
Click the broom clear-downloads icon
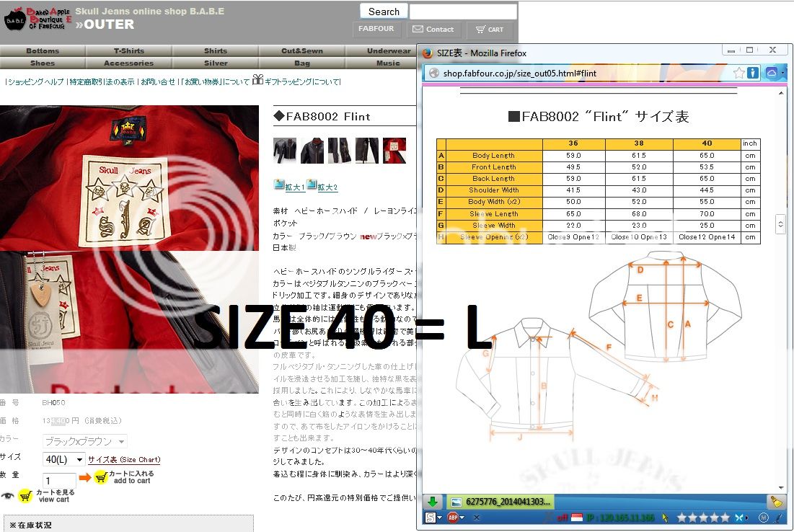point(776,502)
